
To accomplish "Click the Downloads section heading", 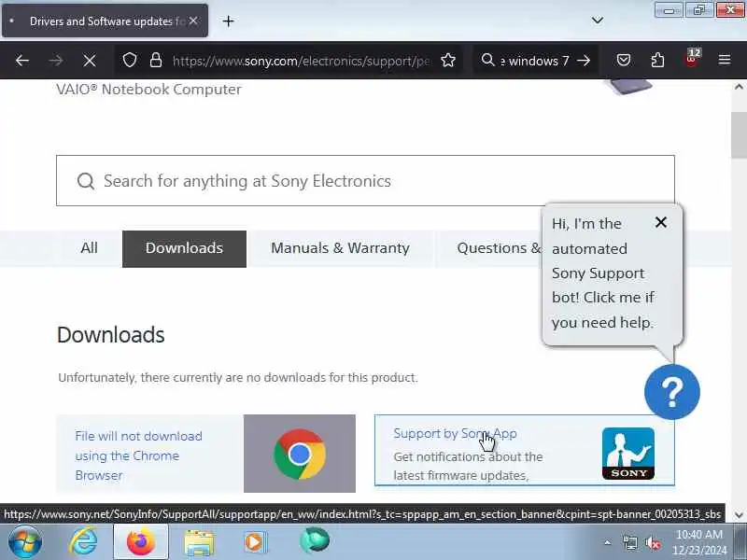I will [110, 335].
